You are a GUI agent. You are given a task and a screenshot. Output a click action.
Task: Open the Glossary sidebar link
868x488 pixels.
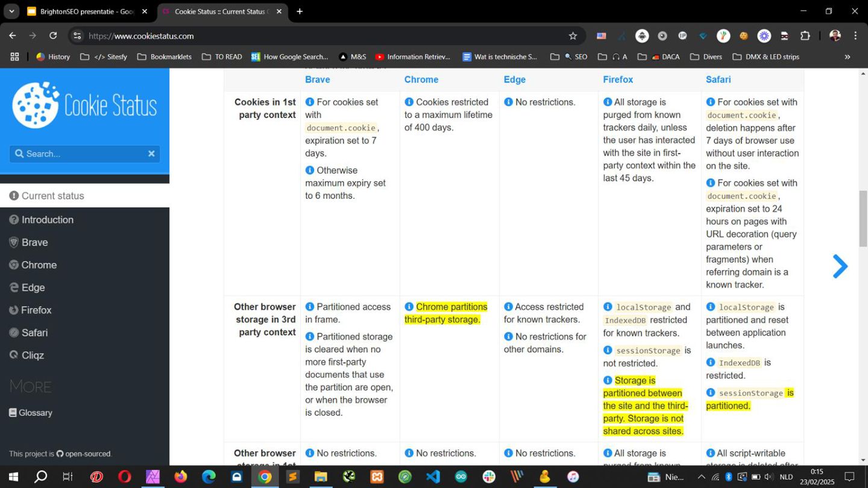(31, 413)
